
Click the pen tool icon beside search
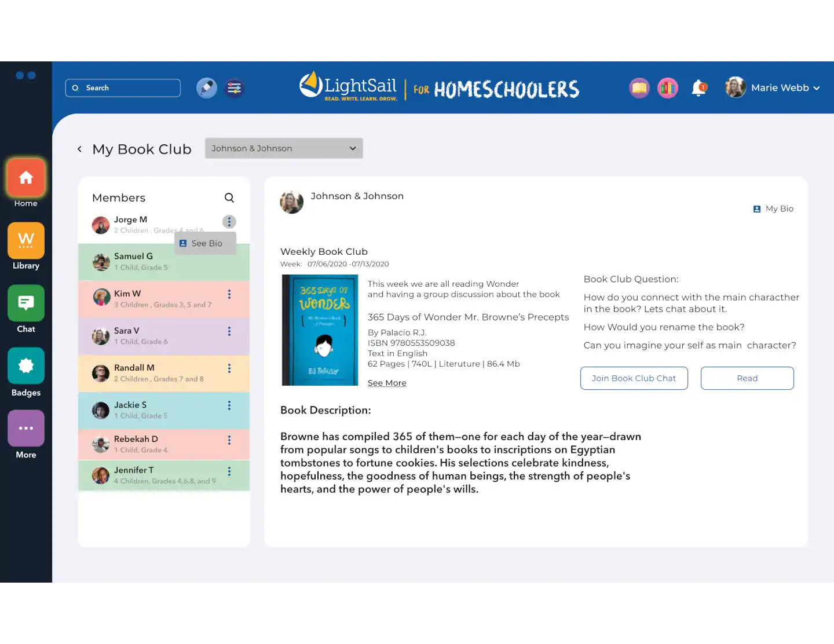point(207,88)
